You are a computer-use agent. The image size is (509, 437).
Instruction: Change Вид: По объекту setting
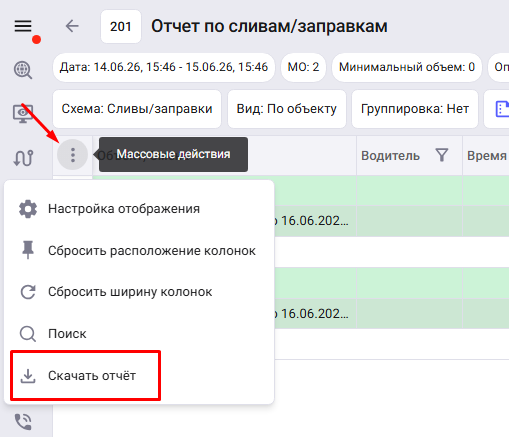tap(287, 109)
